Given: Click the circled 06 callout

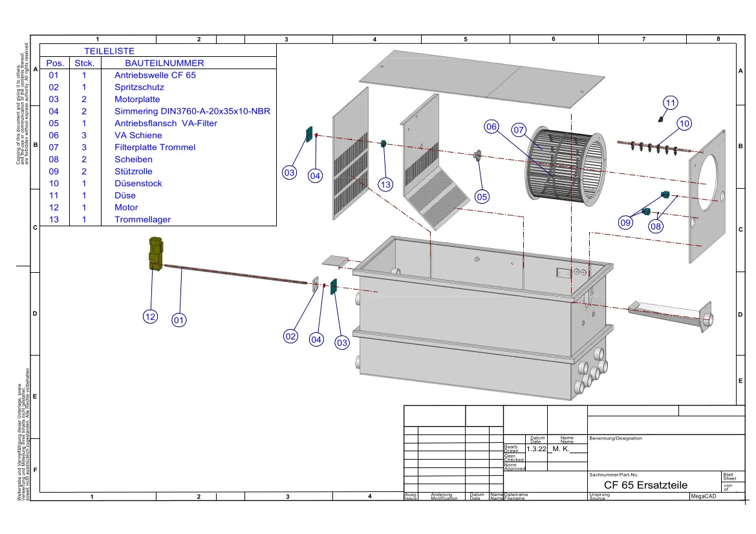Looking at the screenshot, I should (491, 127).
